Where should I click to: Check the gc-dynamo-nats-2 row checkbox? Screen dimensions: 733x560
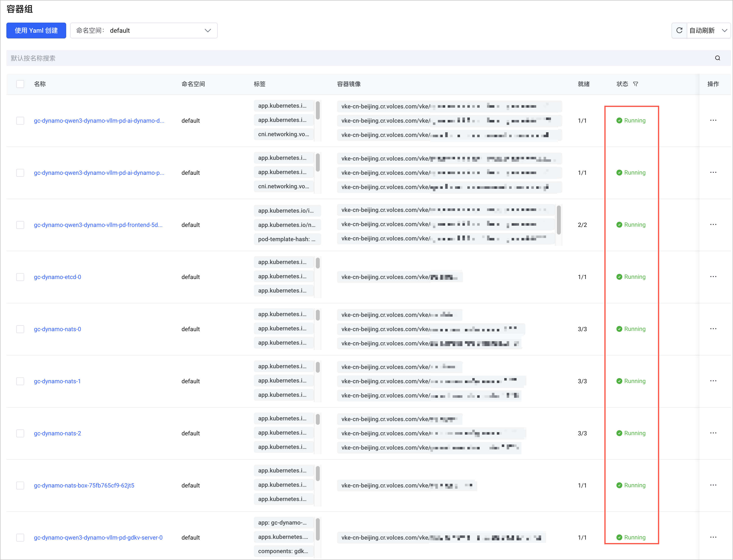(20, 433)
